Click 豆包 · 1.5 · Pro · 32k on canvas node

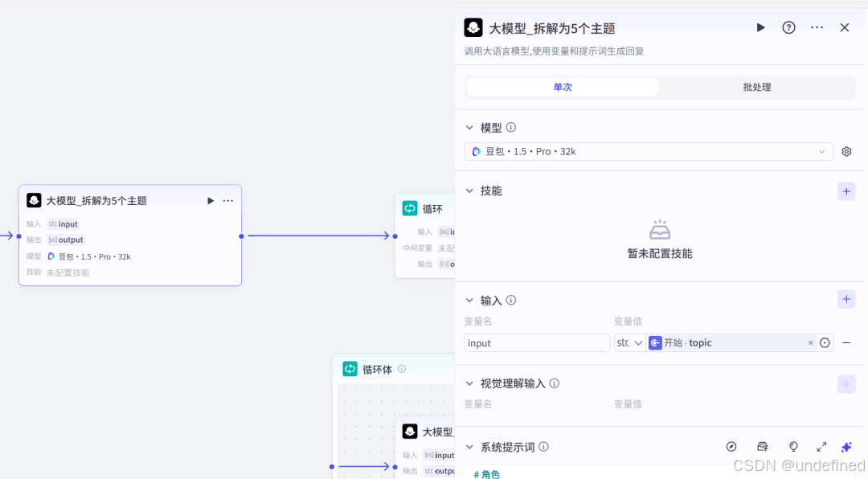[89, 256]
